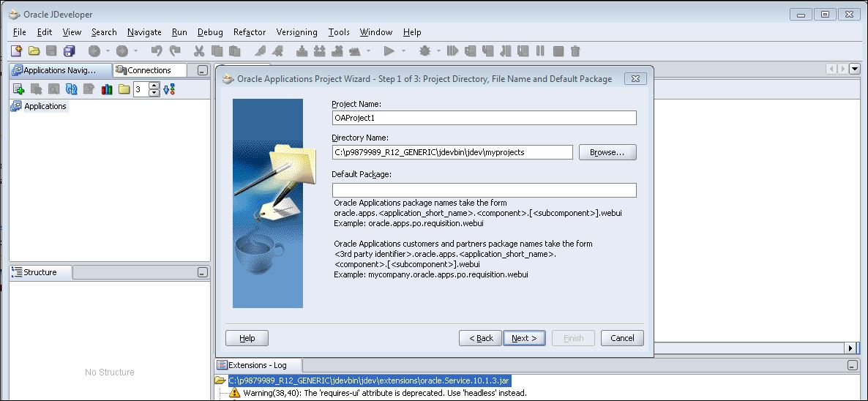Minimize the Extensions Log panel
The height and width of the screenshot is (401, 868).
(853, 365)
